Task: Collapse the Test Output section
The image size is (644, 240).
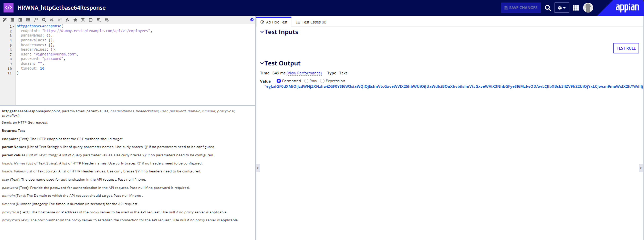Action: tap(262, 63)
